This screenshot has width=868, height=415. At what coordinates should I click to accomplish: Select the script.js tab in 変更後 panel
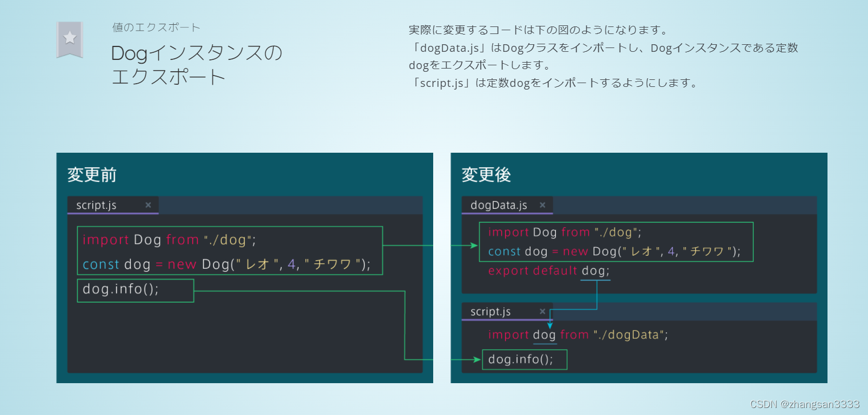[507, 311]
